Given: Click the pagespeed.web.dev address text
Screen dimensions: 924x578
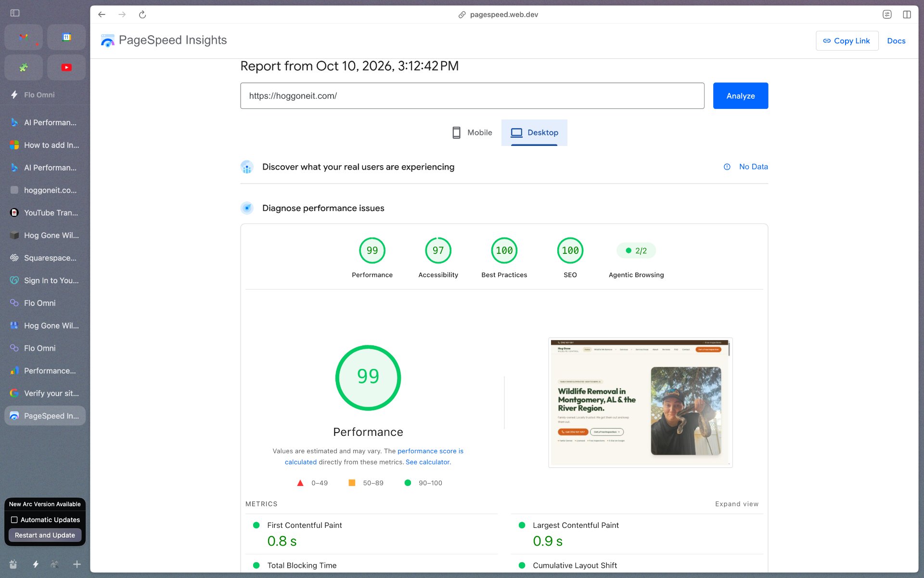Looking at the screenshot, I should tap(504, 14).
